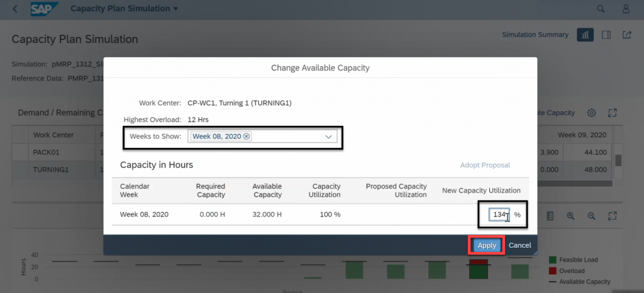Click the table vertical scrollbar
The width and height of the screenshot is (644, 293).
pyautogui.click(x=618, y=160)
